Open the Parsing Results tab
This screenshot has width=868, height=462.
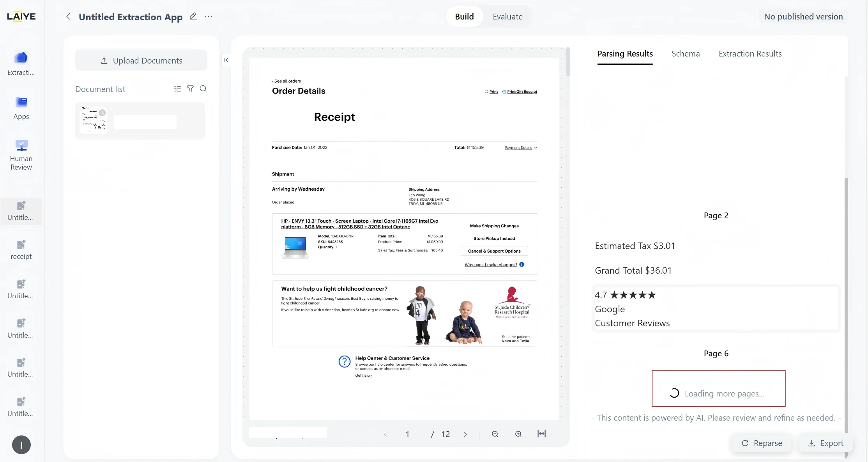pos(625,54)
